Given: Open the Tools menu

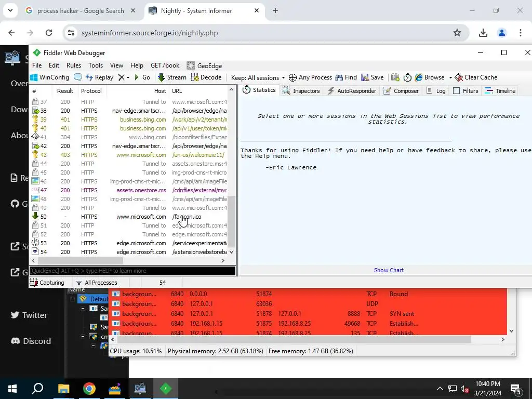Looking at the screenshot, I should (x=96, y=65).
